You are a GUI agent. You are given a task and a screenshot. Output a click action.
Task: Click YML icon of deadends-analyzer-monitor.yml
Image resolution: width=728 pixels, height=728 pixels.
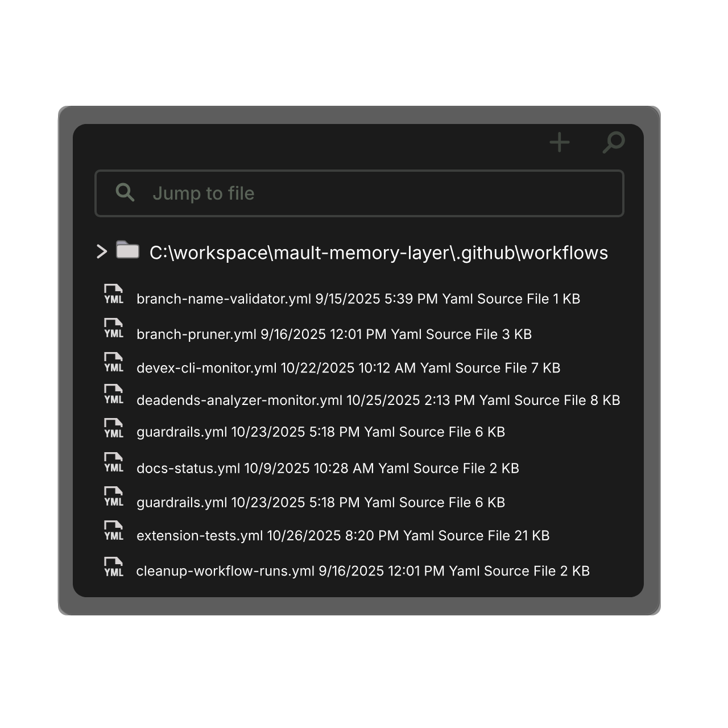(114, 395)
